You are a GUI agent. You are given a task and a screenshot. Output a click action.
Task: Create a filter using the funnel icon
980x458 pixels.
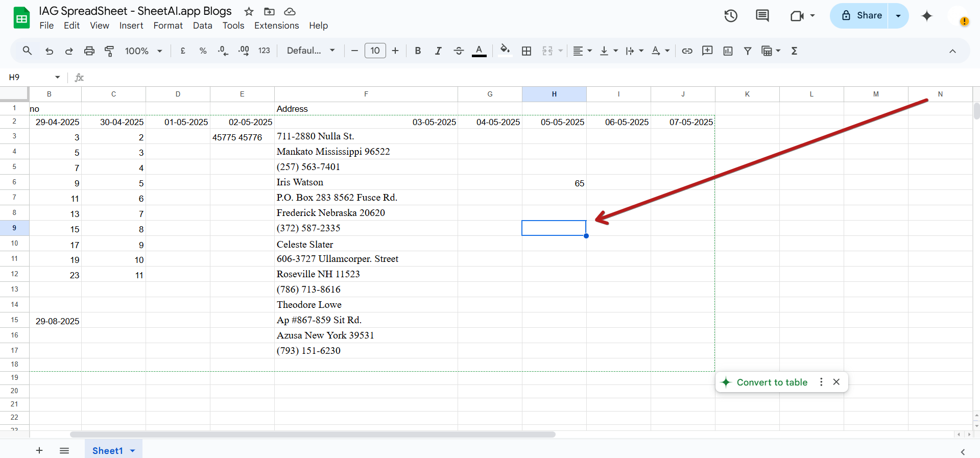click(748, 51)
